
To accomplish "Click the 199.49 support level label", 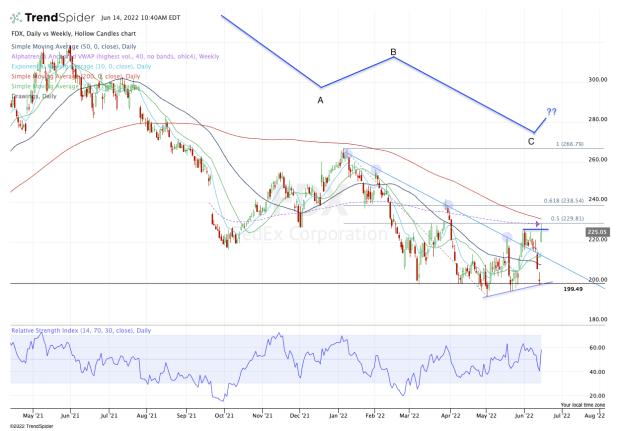I will click(x=573, y=289).
